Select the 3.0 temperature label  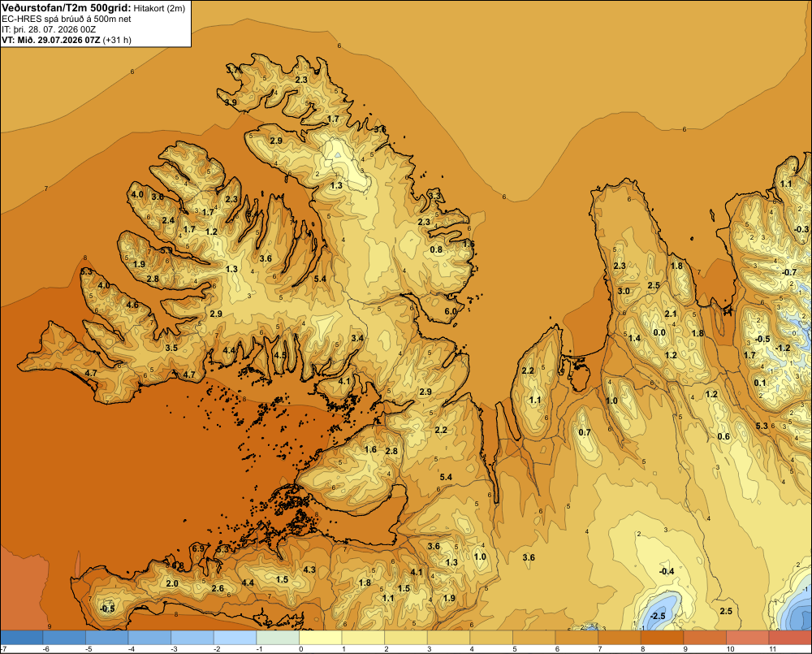point(624,291)
